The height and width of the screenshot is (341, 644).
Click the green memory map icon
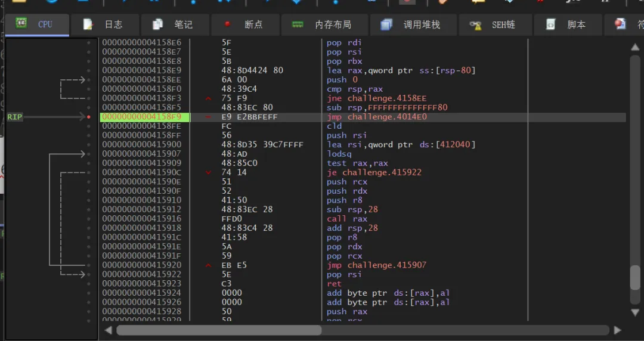tap(298, 24)
